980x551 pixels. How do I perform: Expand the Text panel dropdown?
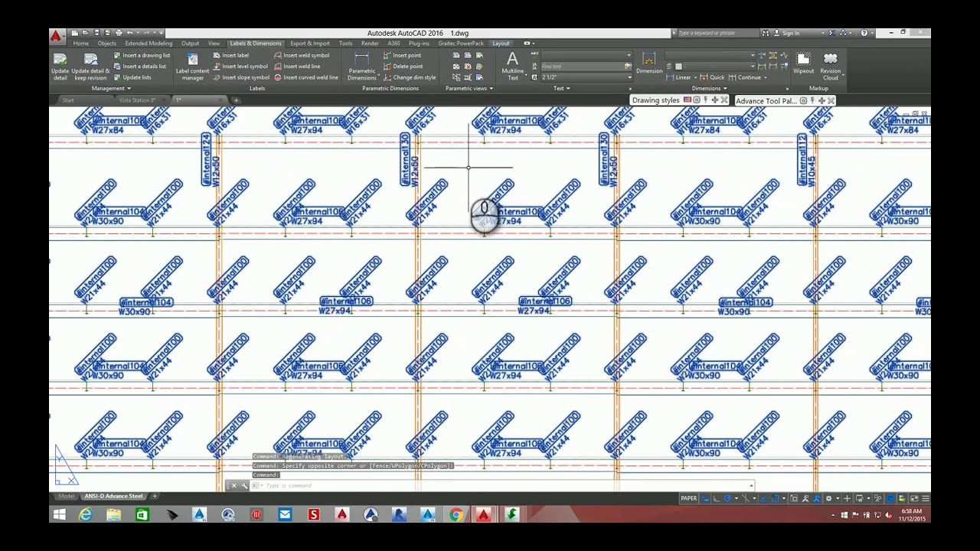click(x=561, y=88)
